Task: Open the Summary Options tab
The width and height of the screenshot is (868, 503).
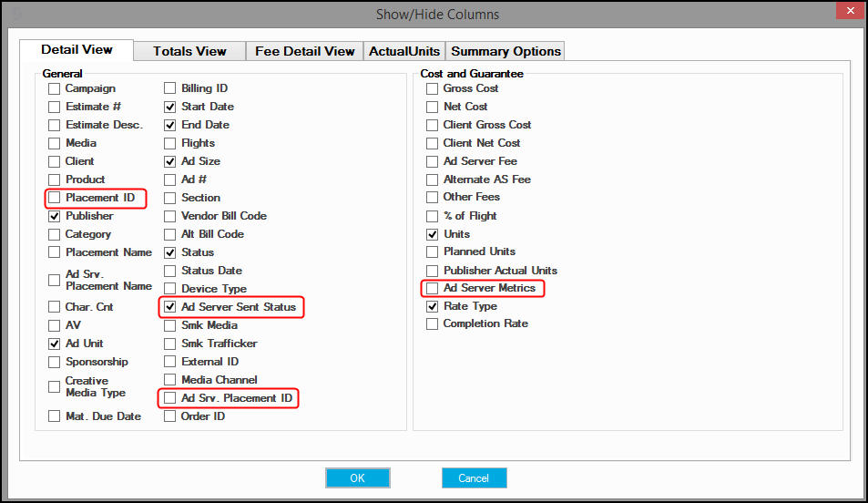Action: pos(505,51)
